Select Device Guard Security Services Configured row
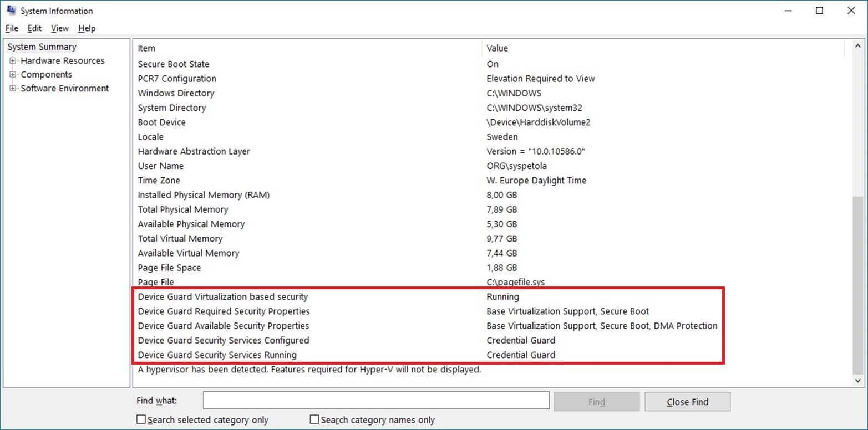This screenshot has width=868, height=430. pos(488,340)
